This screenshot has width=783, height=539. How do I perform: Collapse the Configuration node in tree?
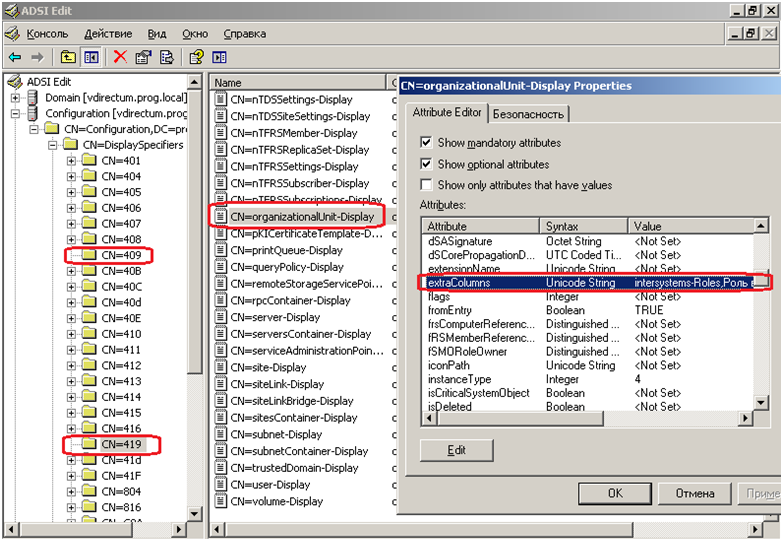[15, 114]
